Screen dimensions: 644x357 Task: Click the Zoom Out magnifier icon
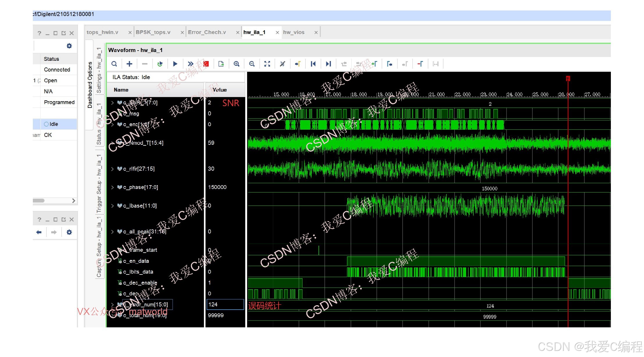click(x=252, y=64)
